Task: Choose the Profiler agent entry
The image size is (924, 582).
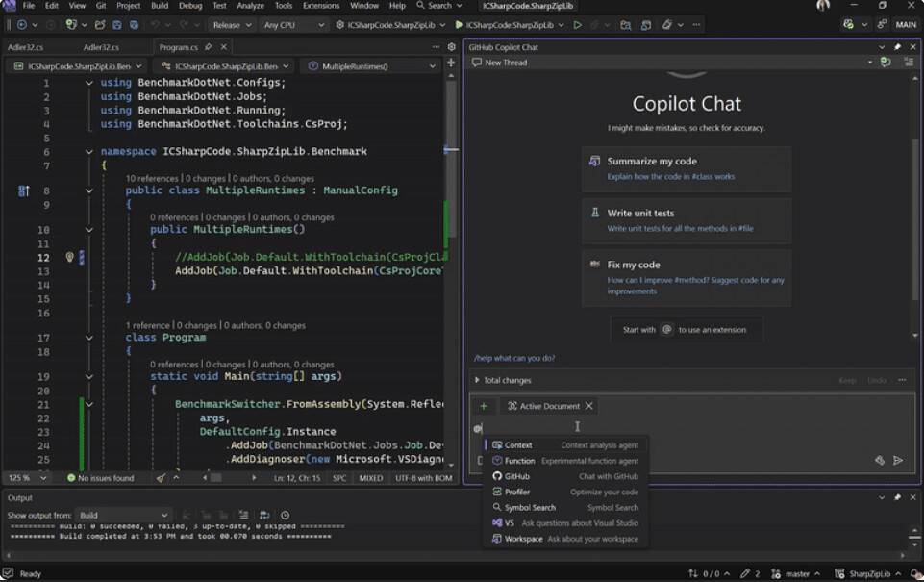Action: (517, 492)
